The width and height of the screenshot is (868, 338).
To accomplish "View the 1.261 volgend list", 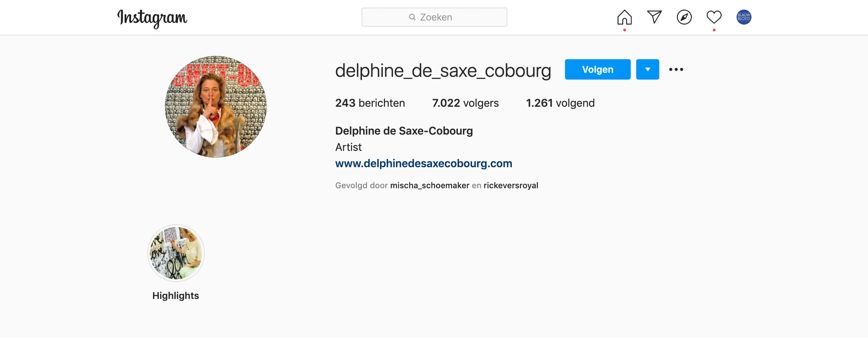I will (x=560, y=103).
